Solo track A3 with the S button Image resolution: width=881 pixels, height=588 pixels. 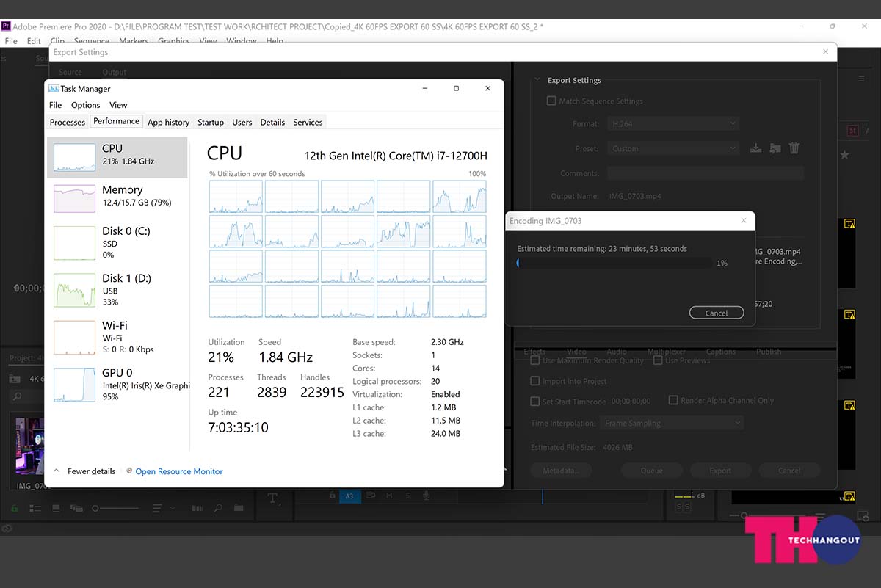pos(407,496)
